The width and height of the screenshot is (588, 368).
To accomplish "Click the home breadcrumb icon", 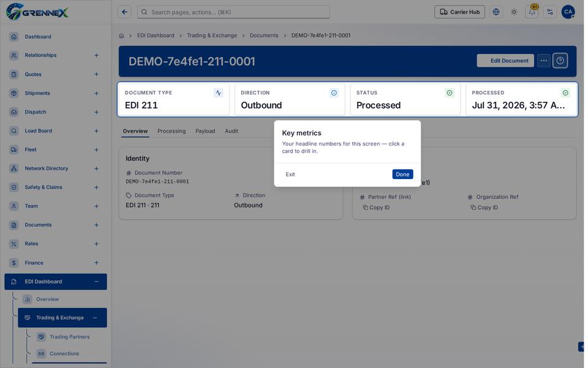I will [121, 36].
